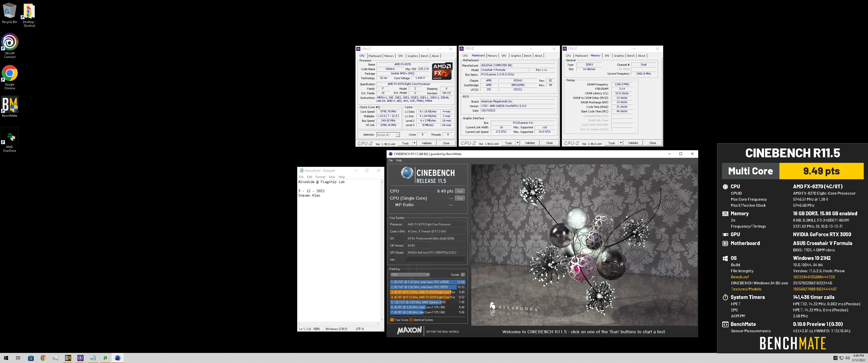This screenshot has width=868, height=363.
Task: Select ranking row Intel Core i7 CPU 860
Action: [x=428, y=313]
